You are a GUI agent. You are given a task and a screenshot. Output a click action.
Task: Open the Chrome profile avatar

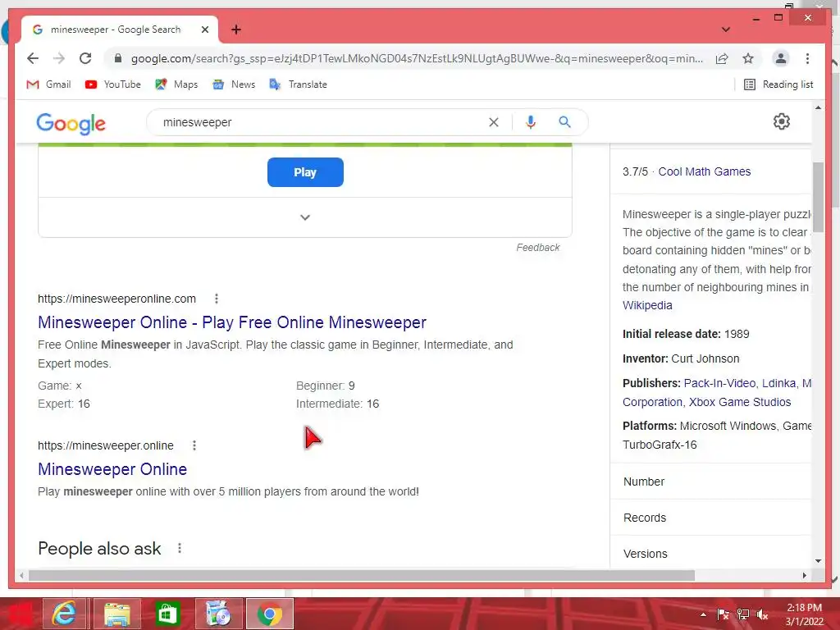[x=781, y=58]
